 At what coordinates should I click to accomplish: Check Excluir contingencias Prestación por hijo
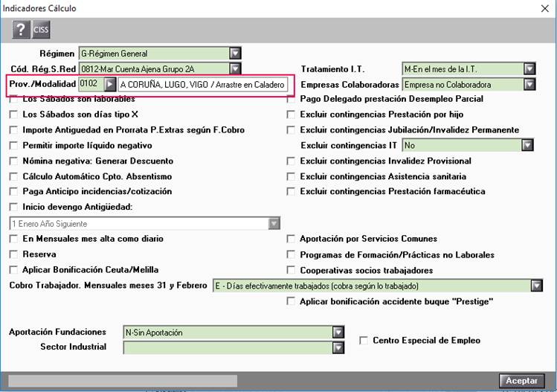[x=291, y=115]
